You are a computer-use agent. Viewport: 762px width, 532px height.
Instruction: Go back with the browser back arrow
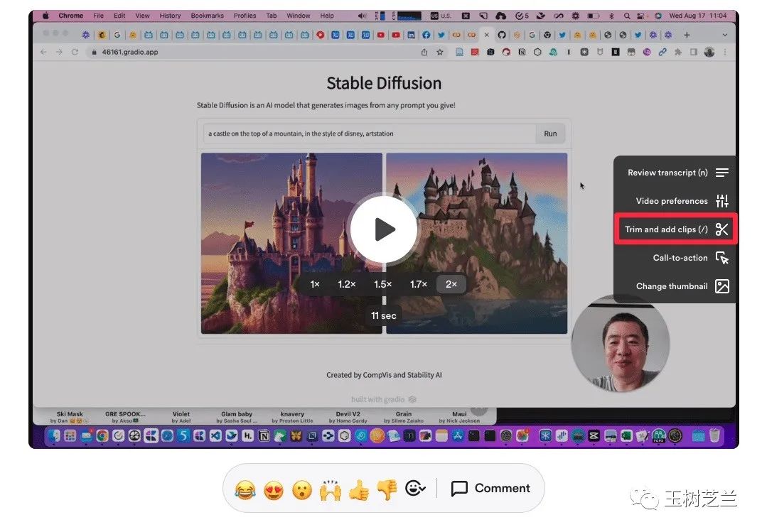pyautogui.click(x=44, y=52)
